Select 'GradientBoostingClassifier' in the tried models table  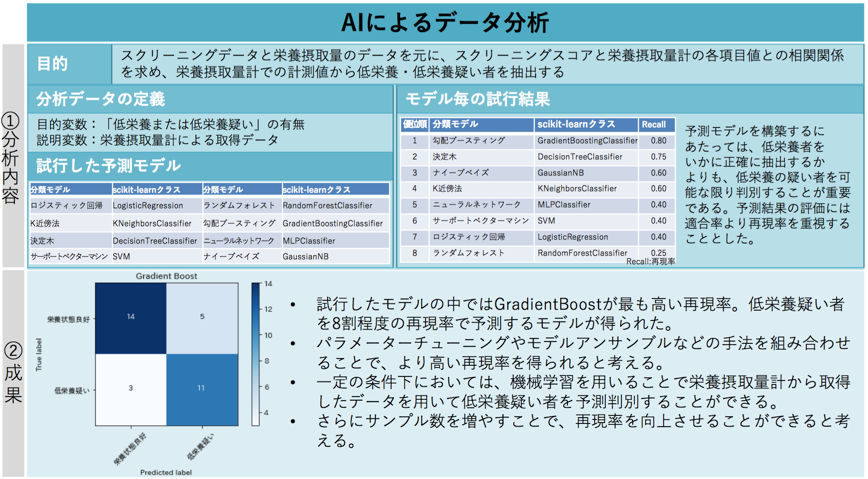tap(333, 223)
